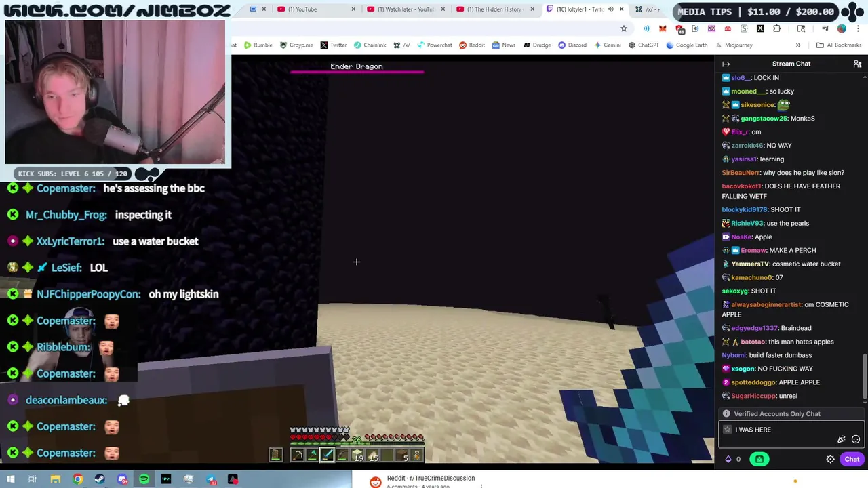Image resolution: width=868 pixels, height=488 pixels.
Task: Open the chat community users icon
Action: (857, 64)
